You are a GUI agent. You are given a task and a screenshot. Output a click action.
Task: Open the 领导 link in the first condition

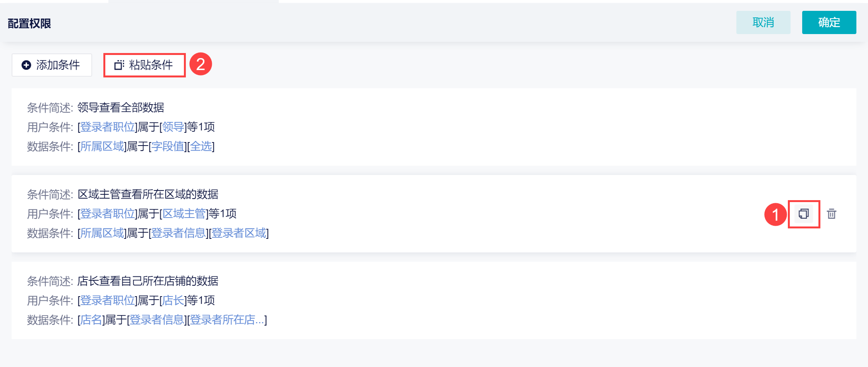[173, 127]
